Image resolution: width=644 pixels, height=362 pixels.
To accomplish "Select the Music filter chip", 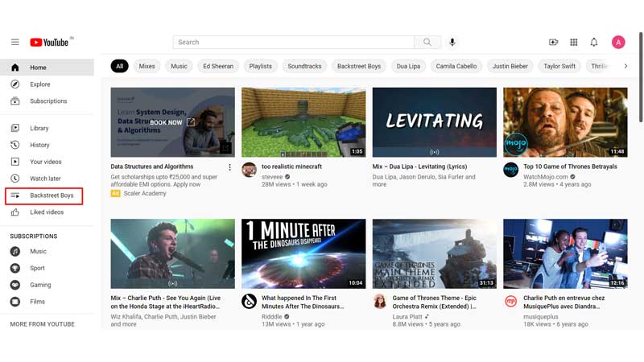I will pyautogui.click(x=179, y=66).
